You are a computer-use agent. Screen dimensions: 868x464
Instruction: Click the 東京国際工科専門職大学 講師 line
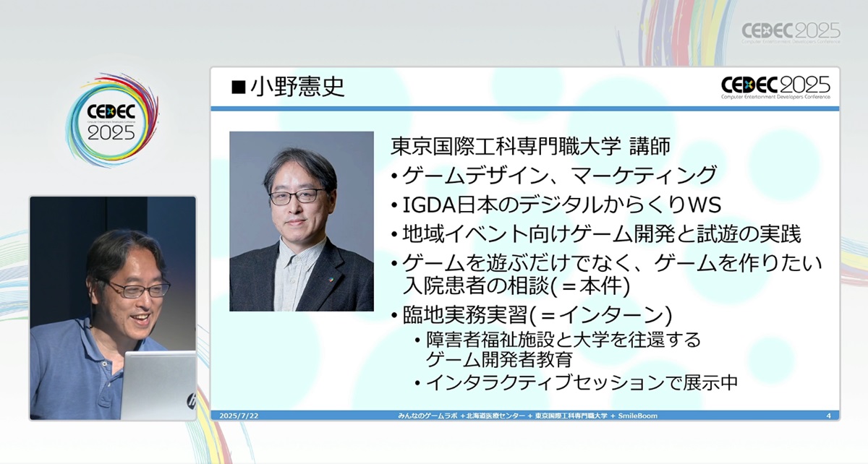[x=530, y=147]
